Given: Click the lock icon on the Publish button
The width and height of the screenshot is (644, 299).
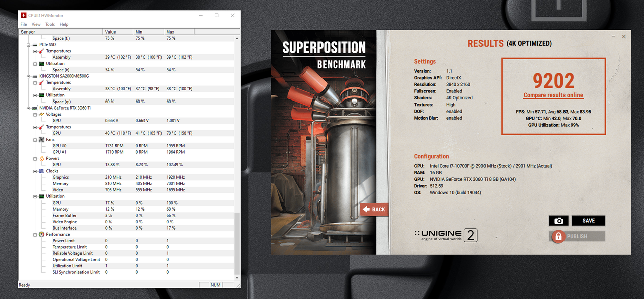Looking at the screenshot, I should point(557,236).
